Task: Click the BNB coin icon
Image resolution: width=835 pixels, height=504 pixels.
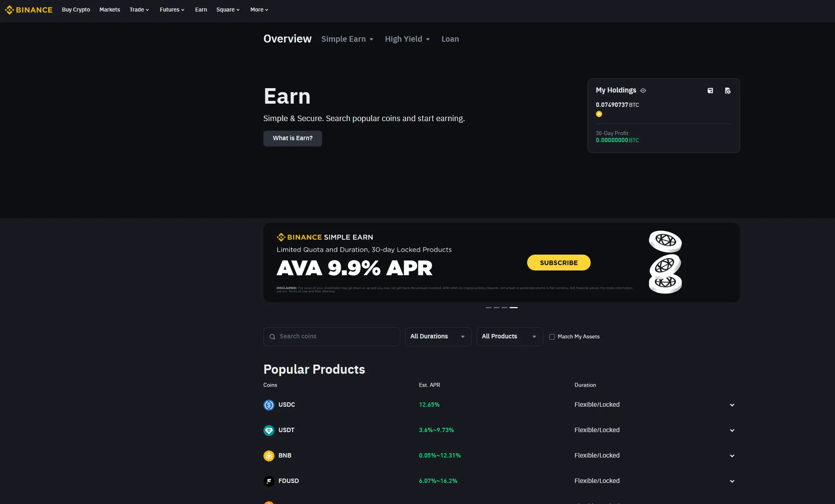Action: [269, 456]
